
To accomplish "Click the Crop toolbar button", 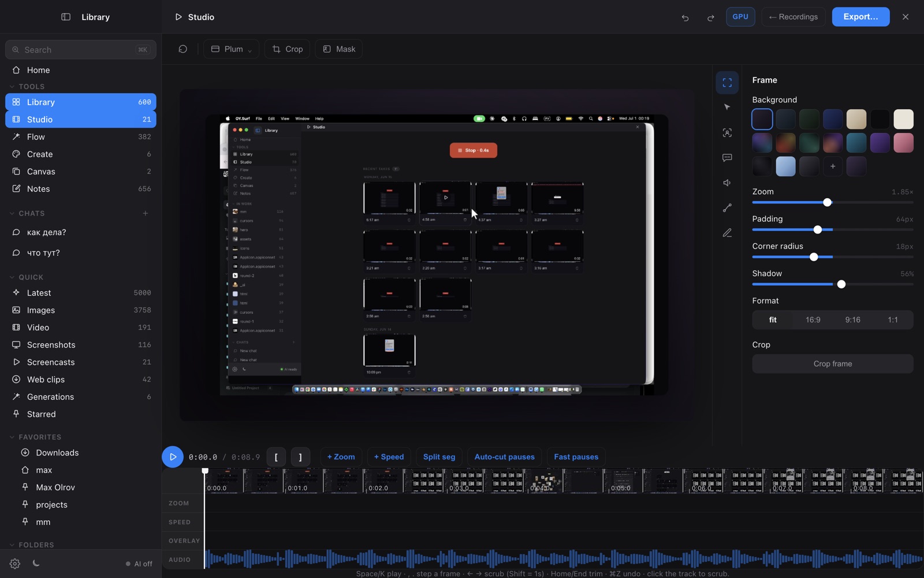I will [288, 49].
